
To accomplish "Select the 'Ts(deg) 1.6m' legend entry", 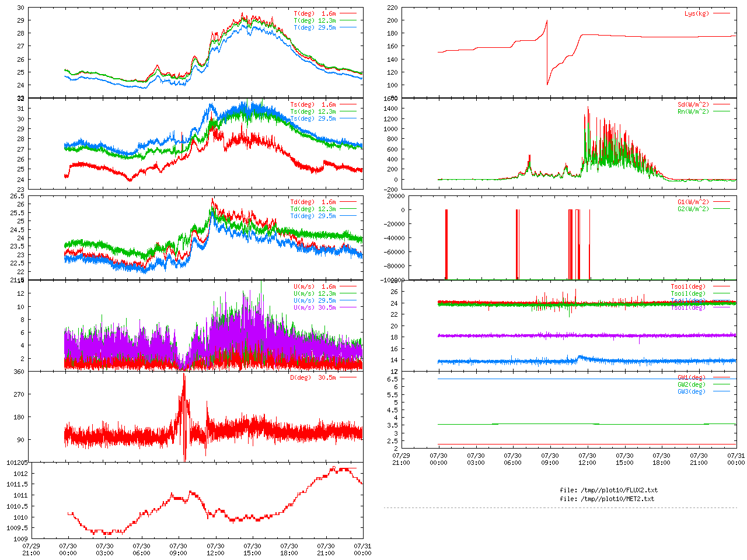I will (x=313, y=105).
